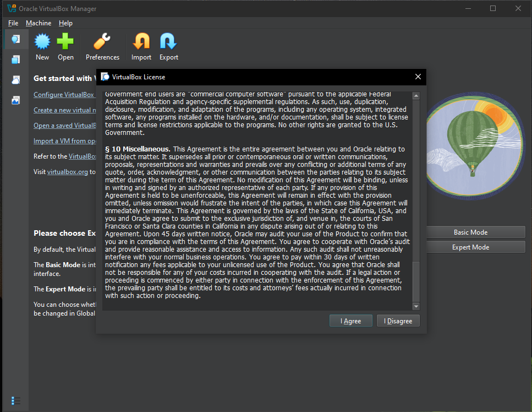Open the Machine menu
The height and width of the screenshot is (412, 532).
[39, 23]
